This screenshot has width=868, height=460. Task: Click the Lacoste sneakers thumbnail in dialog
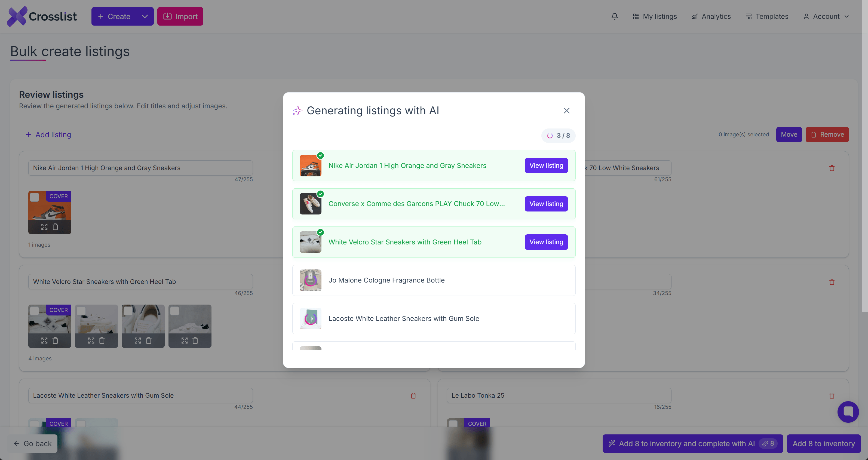point(310,318)
